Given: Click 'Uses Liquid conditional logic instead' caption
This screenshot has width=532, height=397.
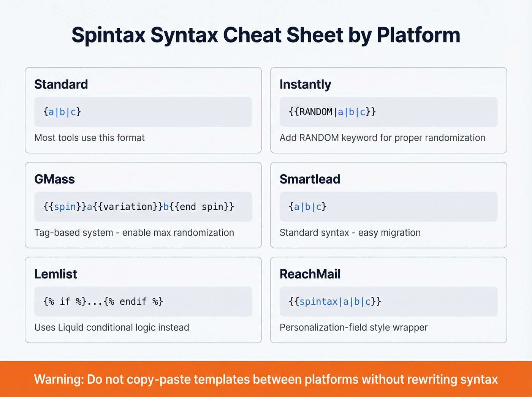Looking at the screenshot, I should (x=112, y=327).
